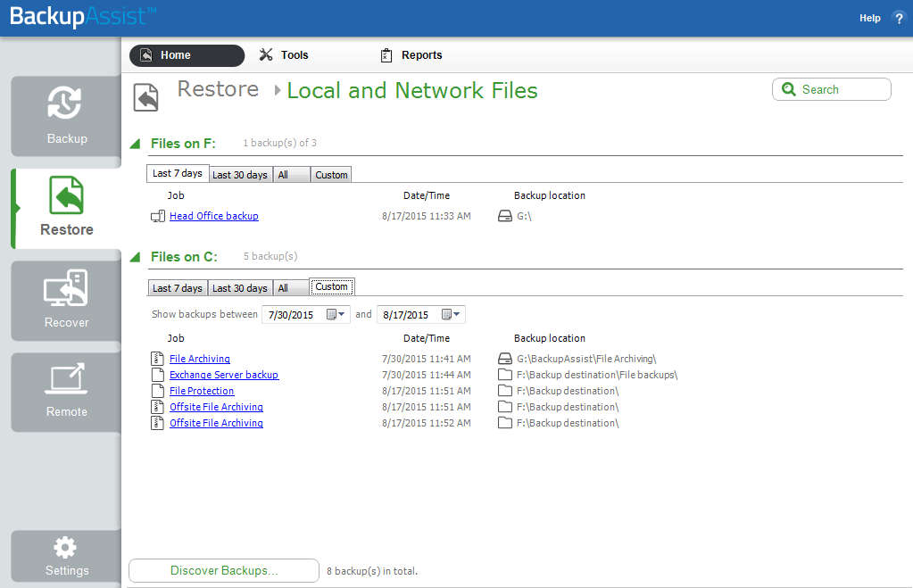913x588 pixels.
Task: Click Backup location header under Files on F:
Action: 549,195
